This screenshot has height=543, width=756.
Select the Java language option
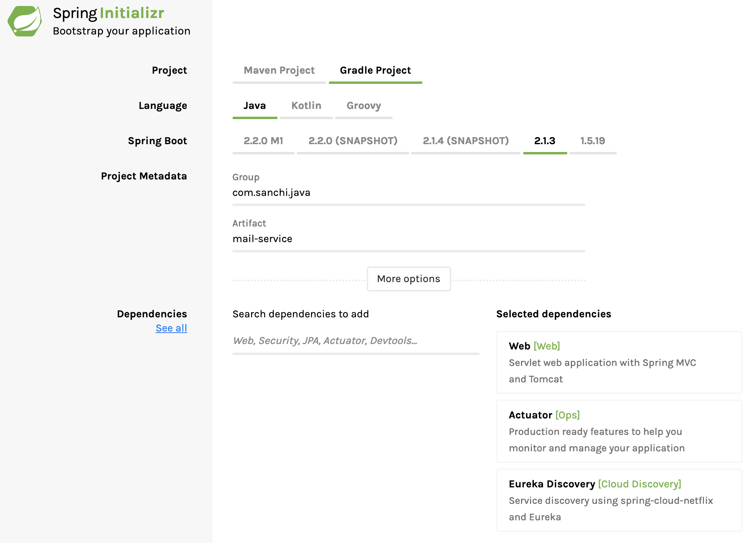coord(255,106)
